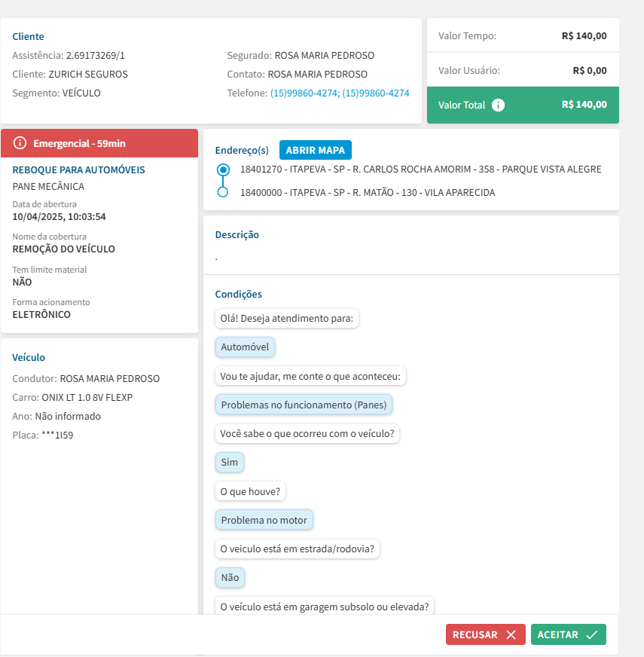Click the alert icon in the Emergencial banner

click(x=20, y=143)
